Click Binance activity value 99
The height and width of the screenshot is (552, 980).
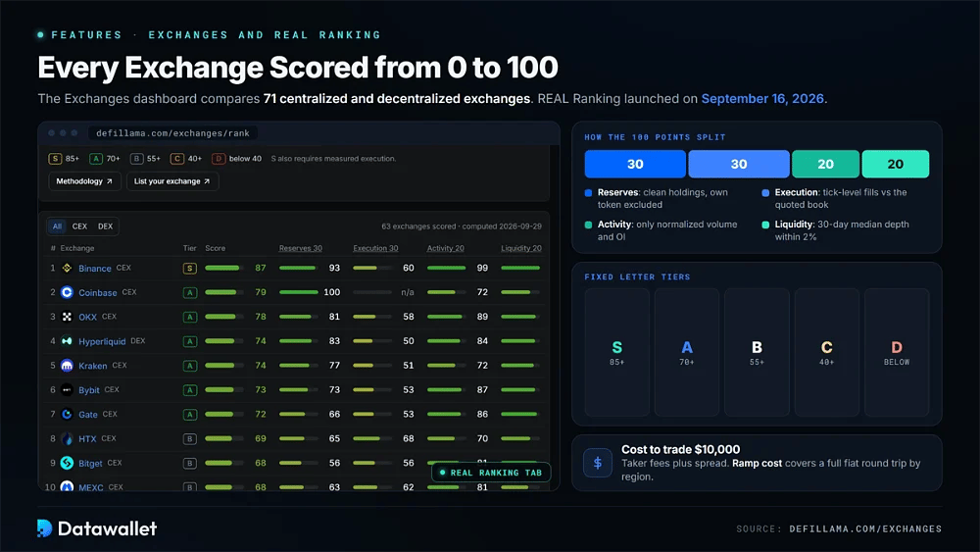[482, 269]
